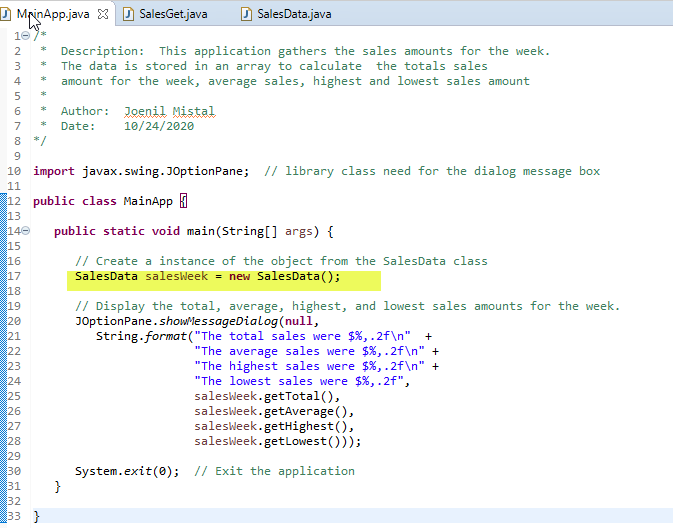Click on the getTotal() method call

[267, 396]
